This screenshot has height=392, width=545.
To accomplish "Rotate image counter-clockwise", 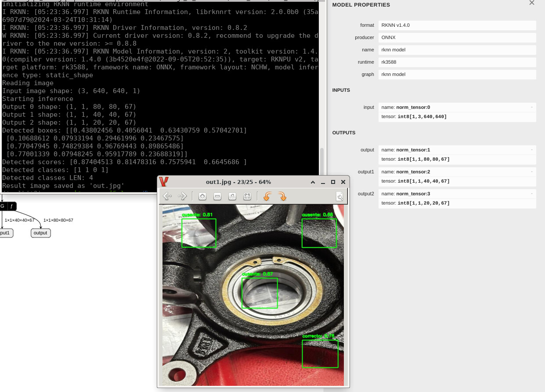I will 267,196.
